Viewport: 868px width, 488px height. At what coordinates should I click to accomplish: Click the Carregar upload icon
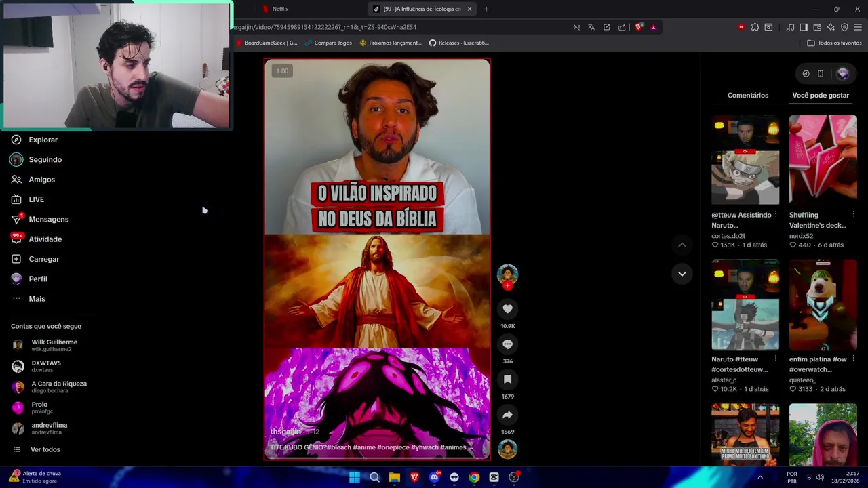(16, 259)
